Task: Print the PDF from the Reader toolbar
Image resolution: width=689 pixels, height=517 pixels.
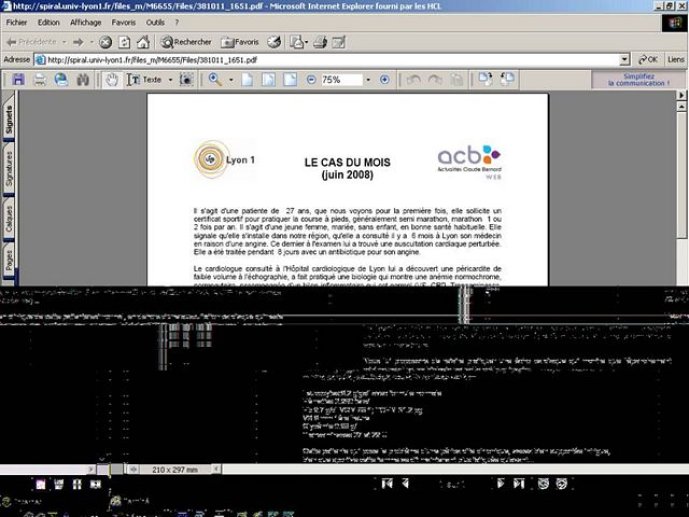Action: click(40, 80)
